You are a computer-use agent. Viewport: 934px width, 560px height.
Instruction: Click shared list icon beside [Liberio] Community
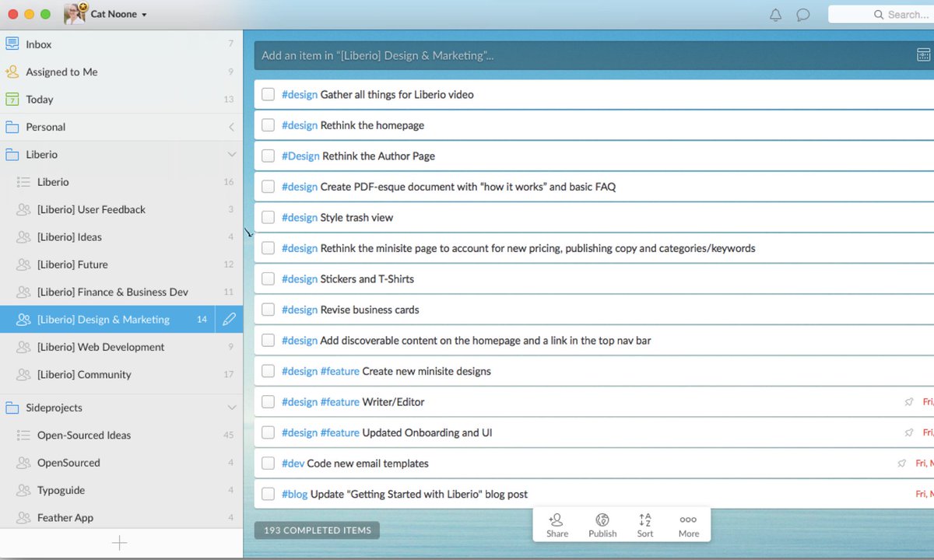pyautogui.click(x=23, y=375)
